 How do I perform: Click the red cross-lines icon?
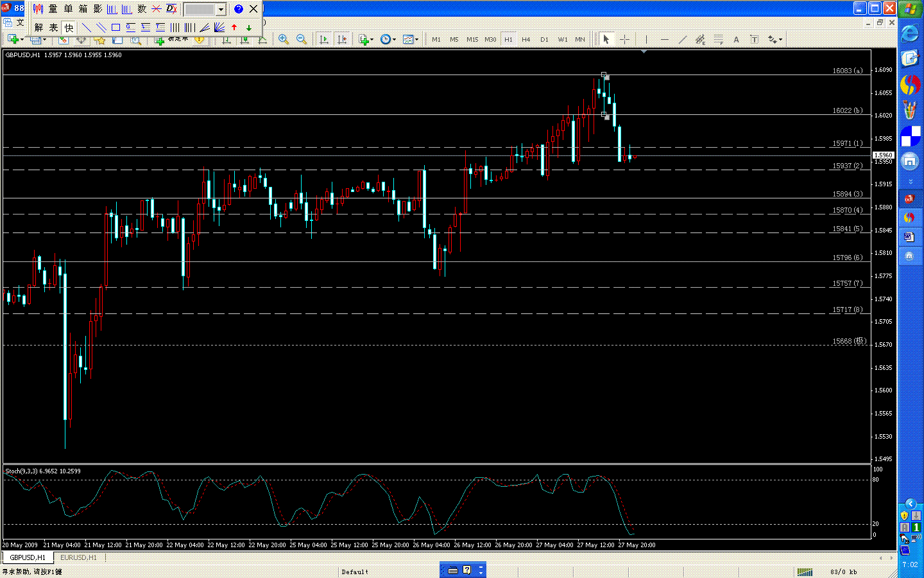click(x=157, y=9)
